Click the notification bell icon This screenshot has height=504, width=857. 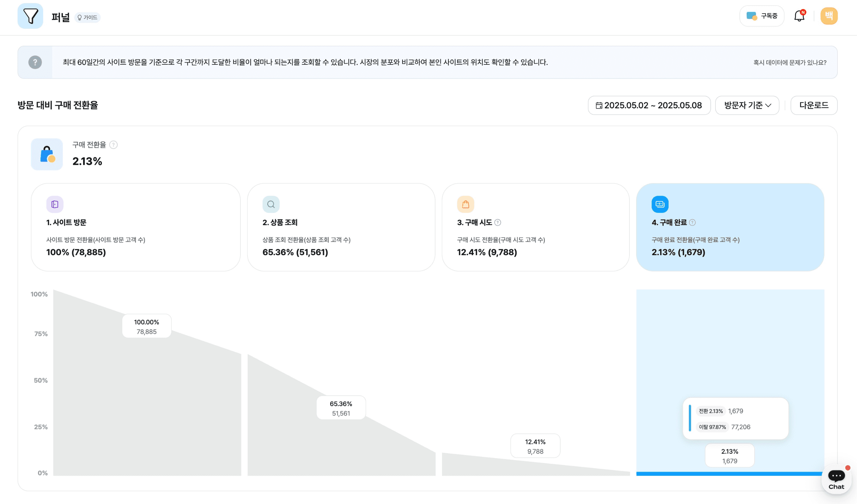[799, 16]
